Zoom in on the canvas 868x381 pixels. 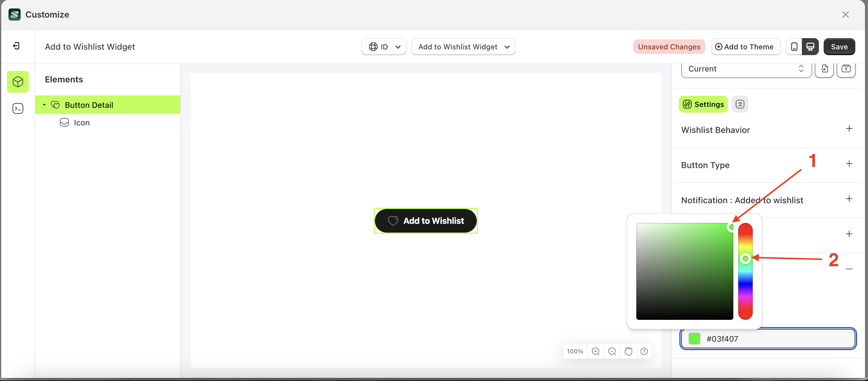click(596, 351)
